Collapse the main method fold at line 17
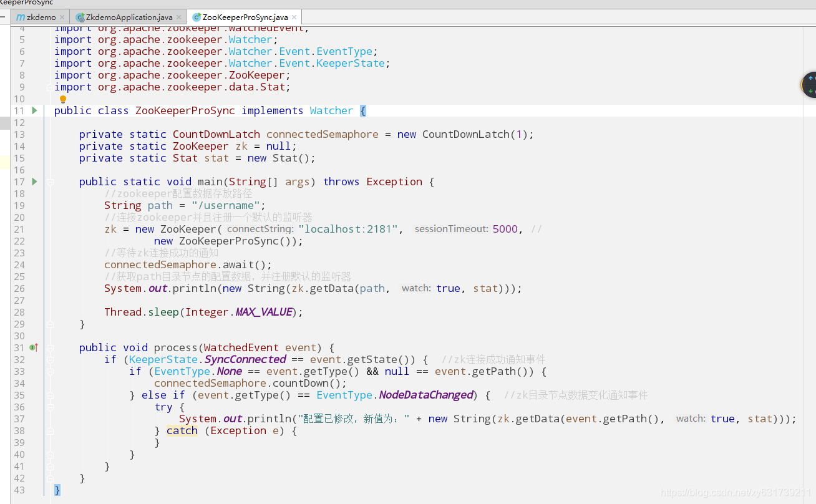 pyautogui.click(x=50, y=182)
